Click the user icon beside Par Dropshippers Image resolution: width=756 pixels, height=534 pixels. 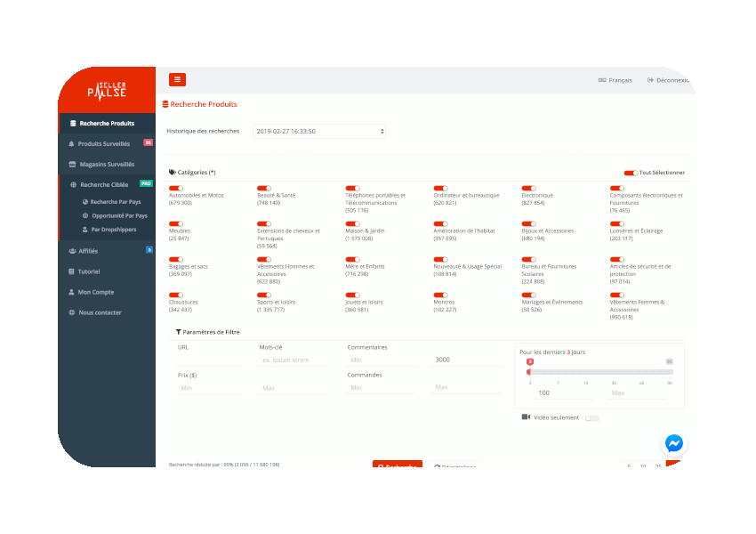[84, 230]
